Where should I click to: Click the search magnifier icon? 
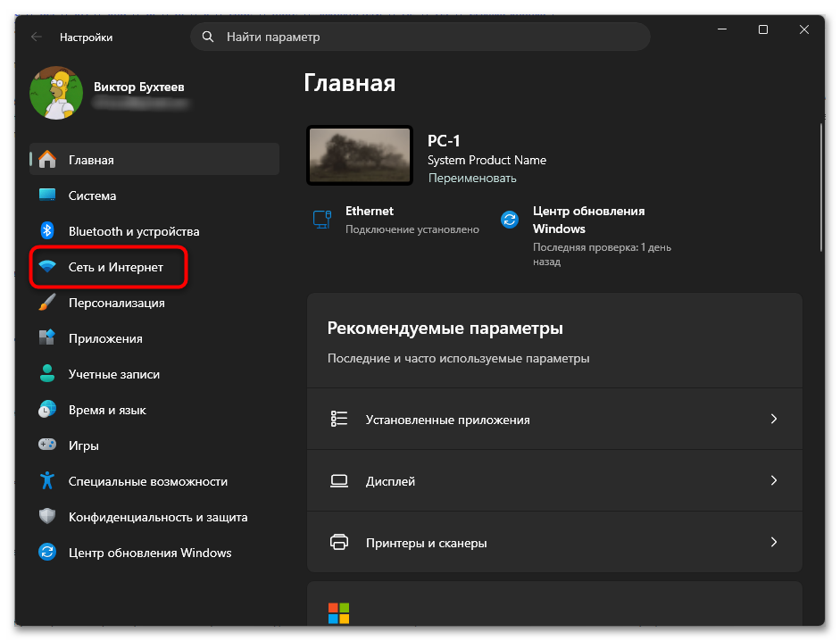[x=208, y=37]
